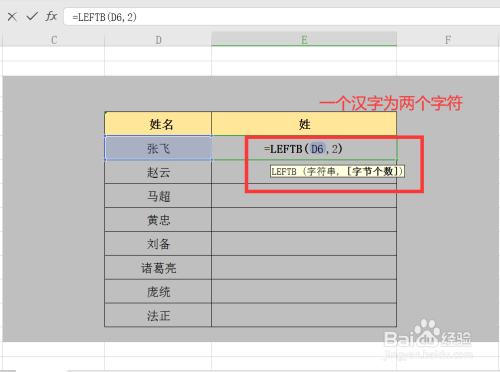Click the LEFTB function tooltip hint
This screenshot has width=500, height=372.
click(x=337, y=171)
